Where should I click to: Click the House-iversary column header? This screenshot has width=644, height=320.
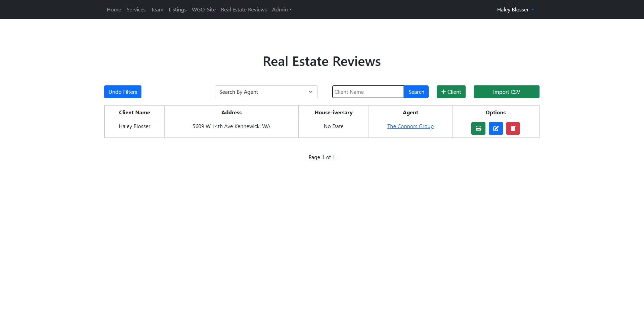[333, 112]
